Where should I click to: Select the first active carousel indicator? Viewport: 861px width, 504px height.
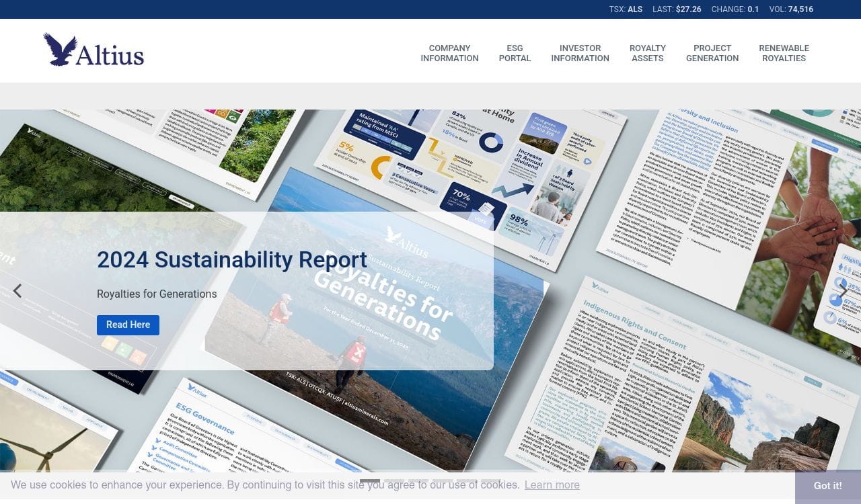click(370, 481)
